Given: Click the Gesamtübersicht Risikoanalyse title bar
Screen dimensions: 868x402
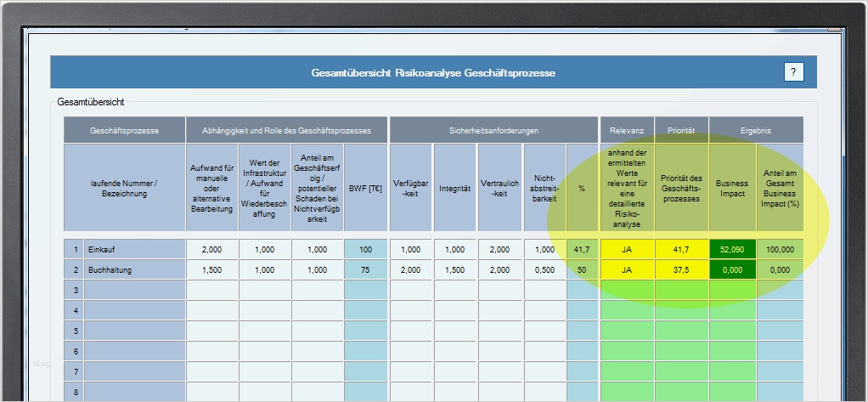Looking at the screenshot, I should (x=433, y=72).
